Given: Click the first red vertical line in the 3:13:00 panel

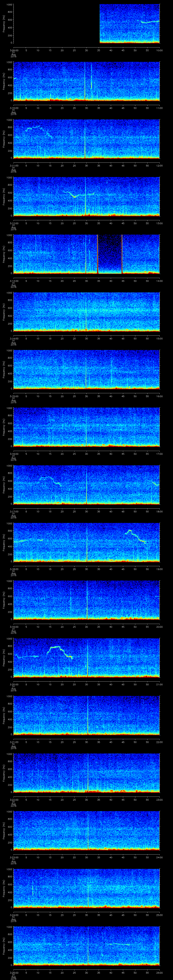Looking at the screenshot, I should 98,254.
